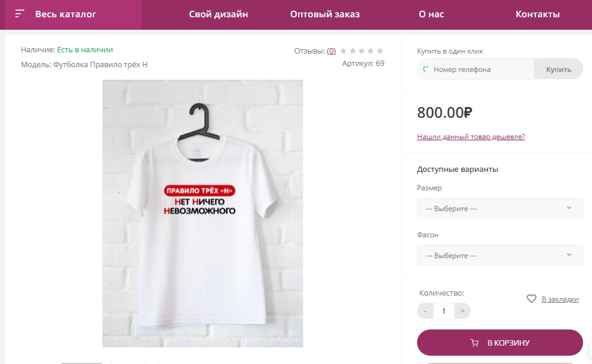Click the T-shirt product image
The height and width of the screenshot is (364, 592).
click(x=202, y=213)
